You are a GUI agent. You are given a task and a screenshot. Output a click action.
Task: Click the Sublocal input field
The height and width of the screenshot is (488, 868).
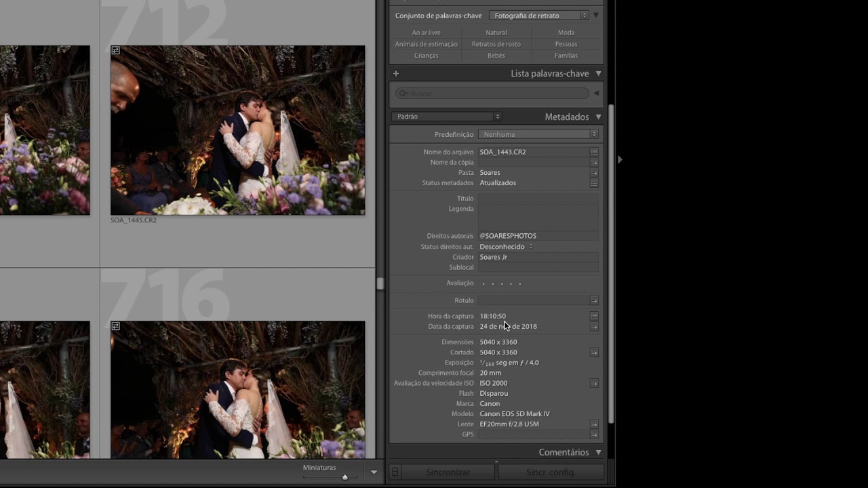coord(538,267)
